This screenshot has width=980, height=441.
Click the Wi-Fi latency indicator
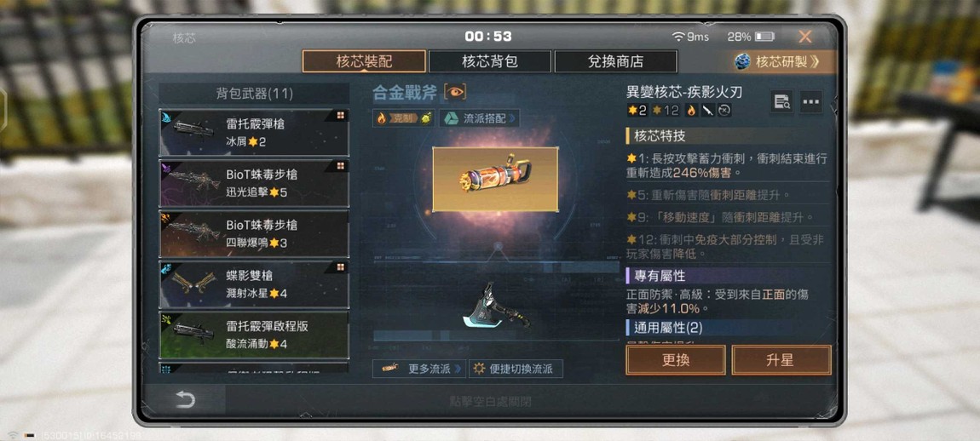[x=690, y=37]
